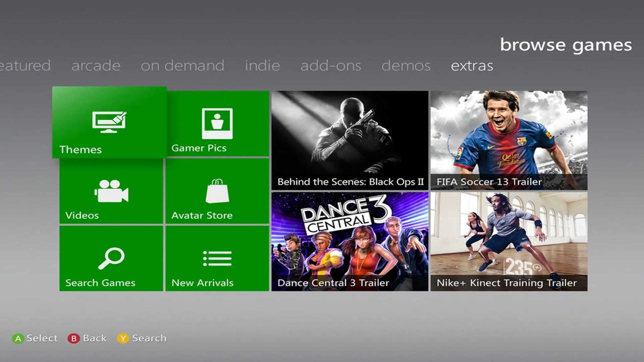Viewport: 644px width, 362px height.
Task: Click the yellow Y Search button icon
Action: 124,338
